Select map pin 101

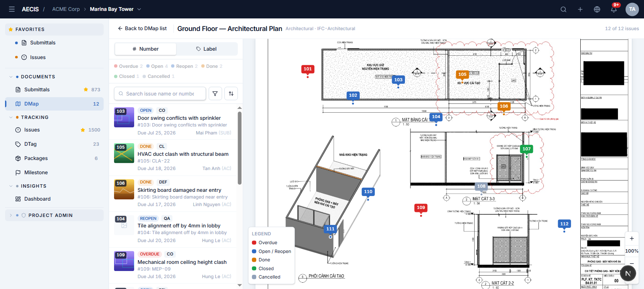click(x=308, y=69)
